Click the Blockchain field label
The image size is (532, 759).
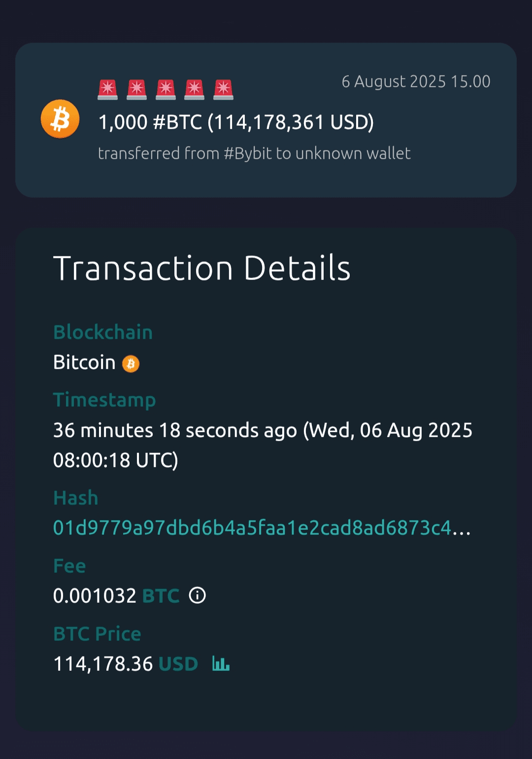point(103,332)
